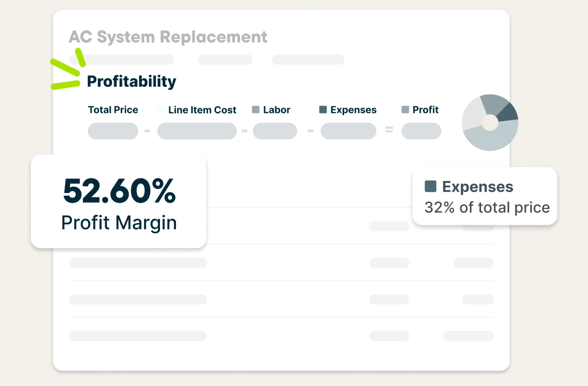Click the Expenses legend color square
Image resolution: width=588 pixels, height=386 pixels.
[323, 110]
